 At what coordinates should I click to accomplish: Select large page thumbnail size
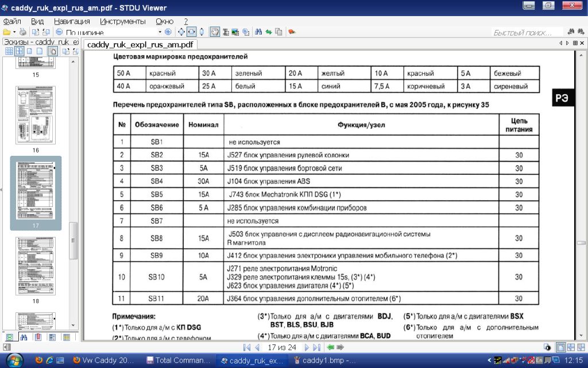point(40,51)
